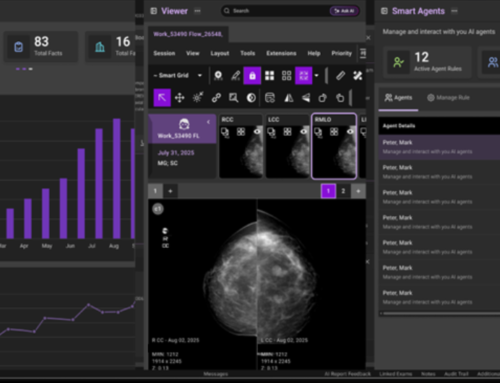
Task: Open the Session menu
Action: pos(164,53)
